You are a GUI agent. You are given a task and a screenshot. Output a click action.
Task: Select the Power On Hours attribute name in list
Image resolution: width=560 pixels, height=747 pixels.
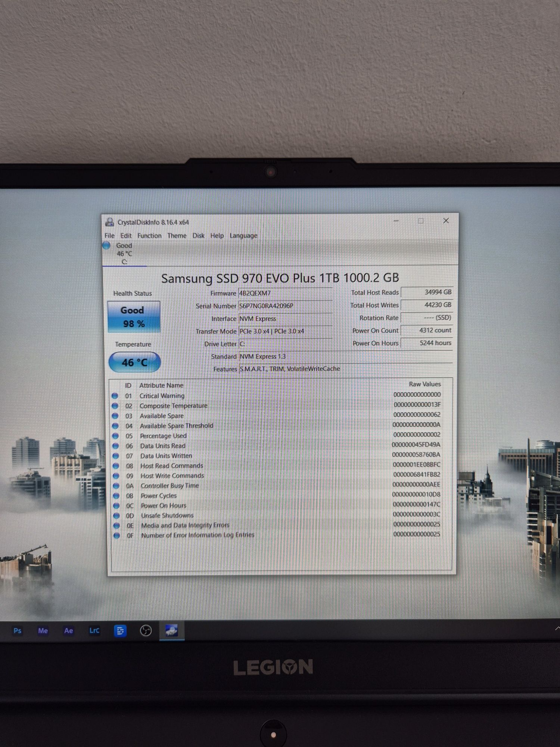pyautogui.click(x=164, y=505)
